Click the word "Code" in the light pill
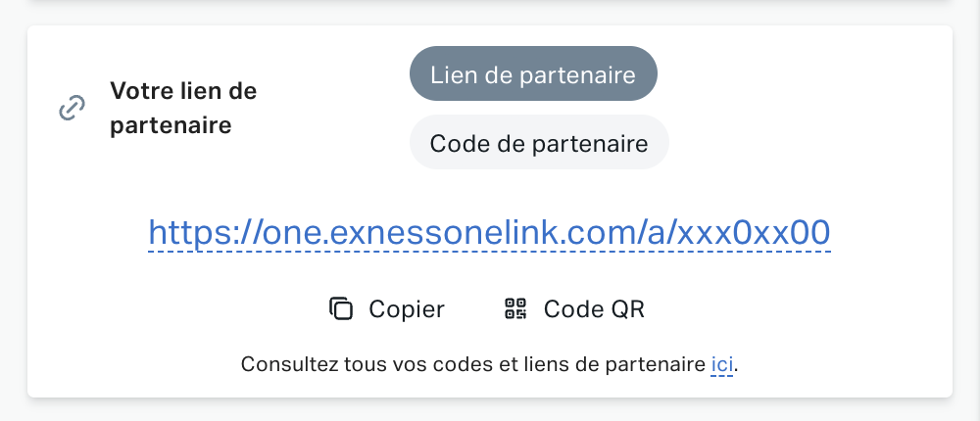The image size is (980, 421). click(x=459, y=143)
